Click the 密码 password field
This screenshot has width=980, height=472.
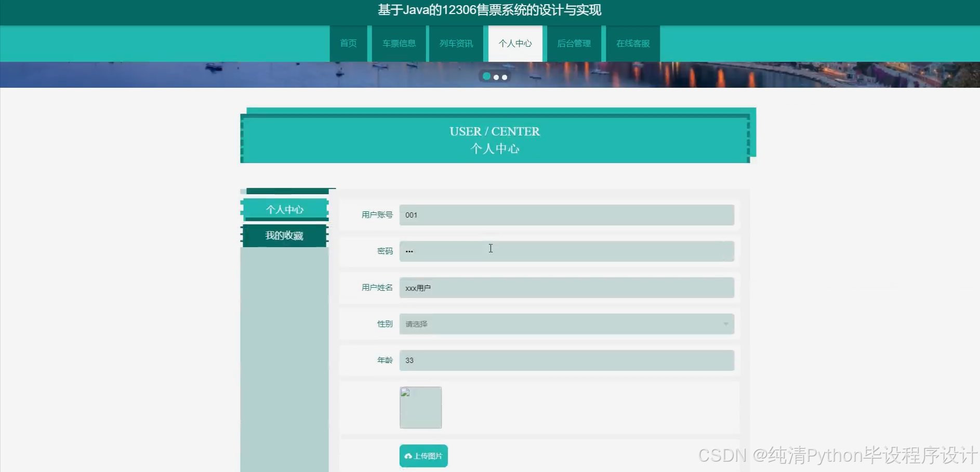coord(566,251)
